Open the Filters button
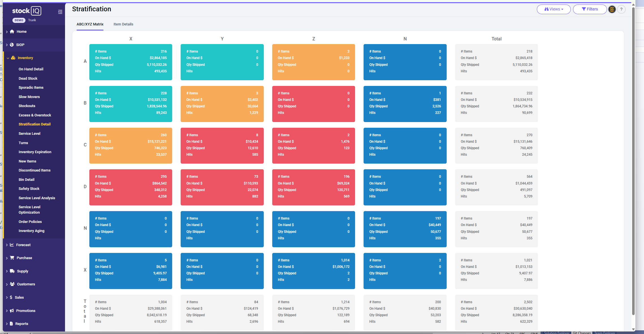 coord(590,9)
